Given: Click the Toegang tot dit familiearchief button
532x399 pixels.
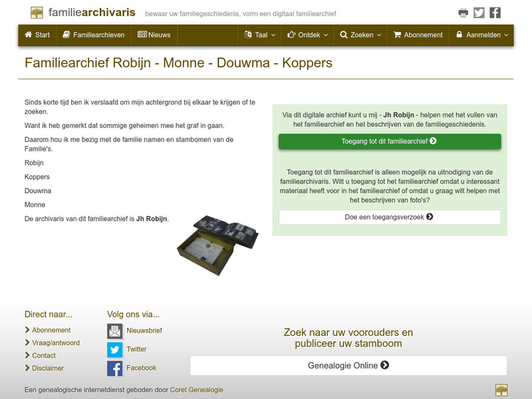Looking at the screenshot, I should (389, 141).
